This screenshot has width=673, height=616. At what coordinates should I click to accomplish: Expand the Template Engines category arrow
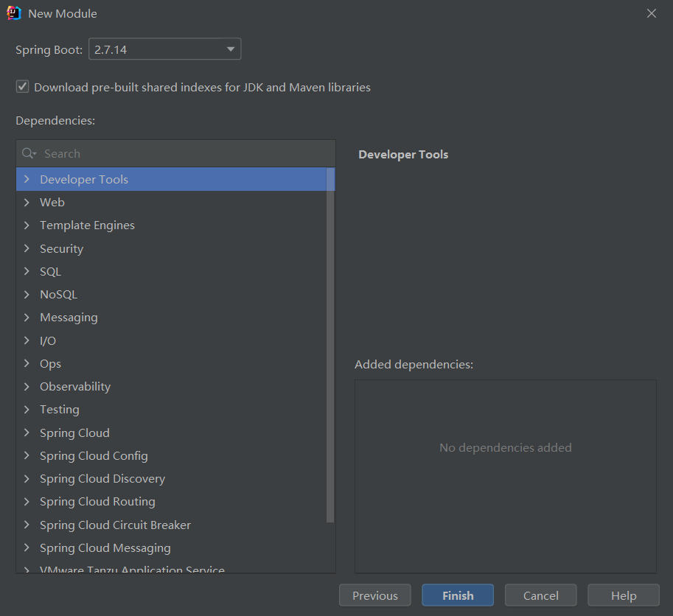pos(27,225)
